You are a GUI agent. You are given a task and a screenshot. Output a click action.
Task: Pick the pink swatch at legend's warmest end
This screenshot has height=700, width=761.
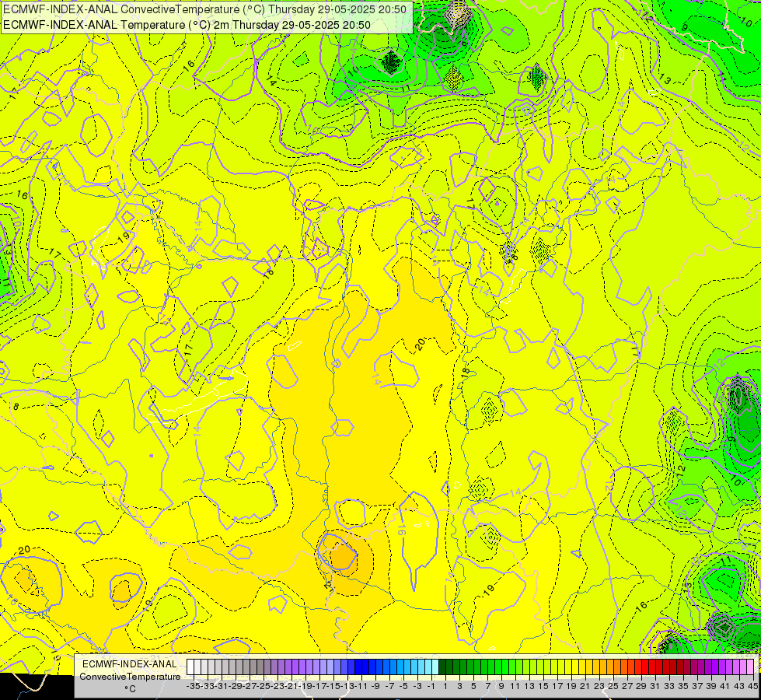pos(750,667)
